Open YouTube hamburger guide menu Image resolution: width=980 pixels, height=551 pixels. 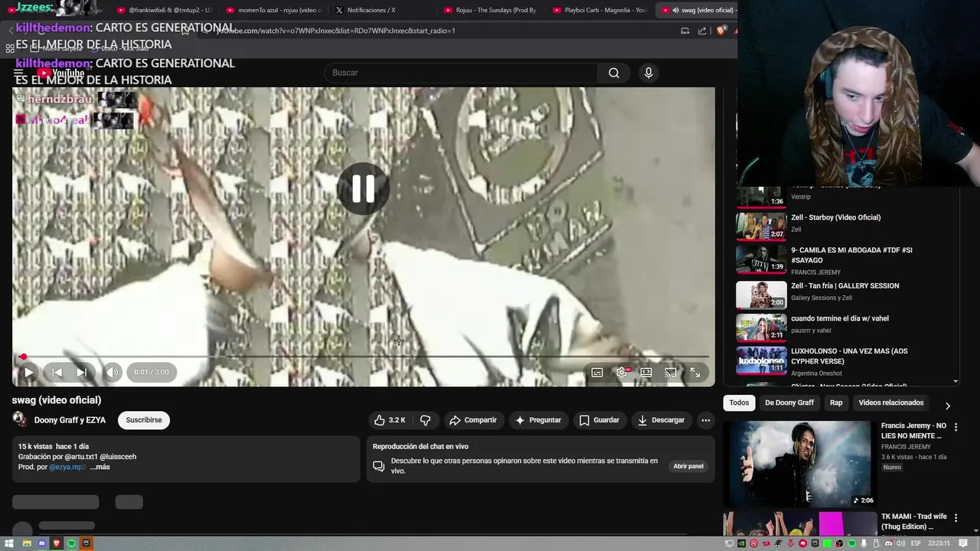tap(18, 73)
